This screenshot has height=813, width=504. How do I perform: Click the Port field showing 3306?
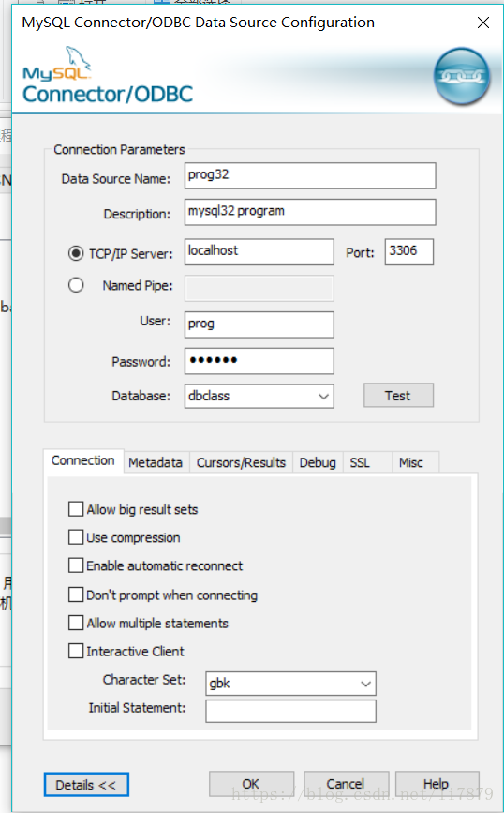[408, 252]
